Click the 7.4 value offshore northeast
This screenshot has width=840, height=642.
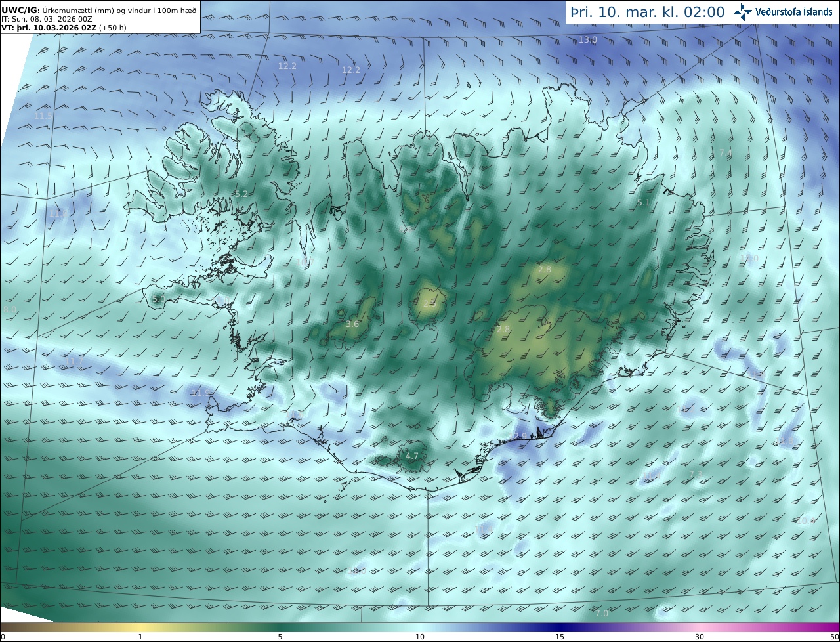pyautogui.click(x=726, y=153)
